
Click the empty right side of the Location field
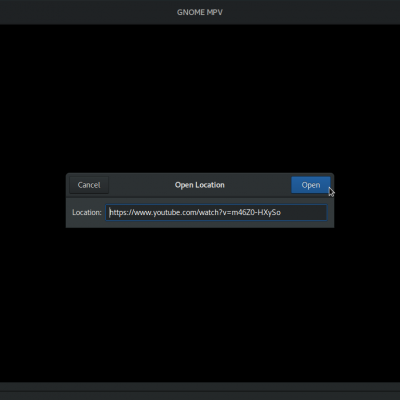(303, 212)
